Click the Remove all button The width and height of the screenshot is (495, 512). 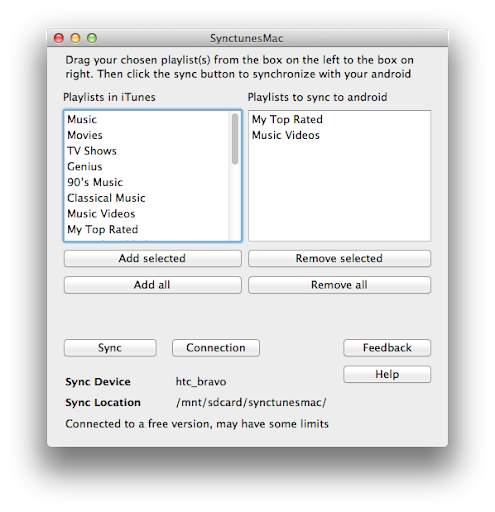coord(339,285)
